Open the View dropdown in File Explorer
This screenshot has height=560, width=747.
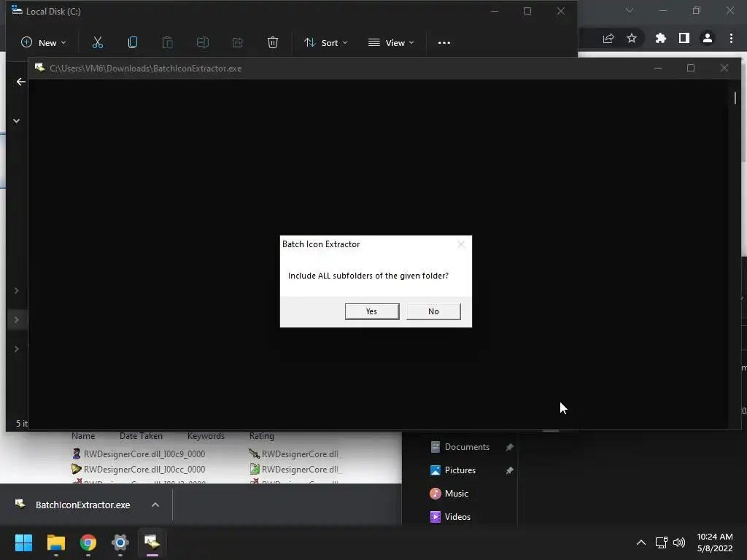pyautogui.click(x=391, y=43)
